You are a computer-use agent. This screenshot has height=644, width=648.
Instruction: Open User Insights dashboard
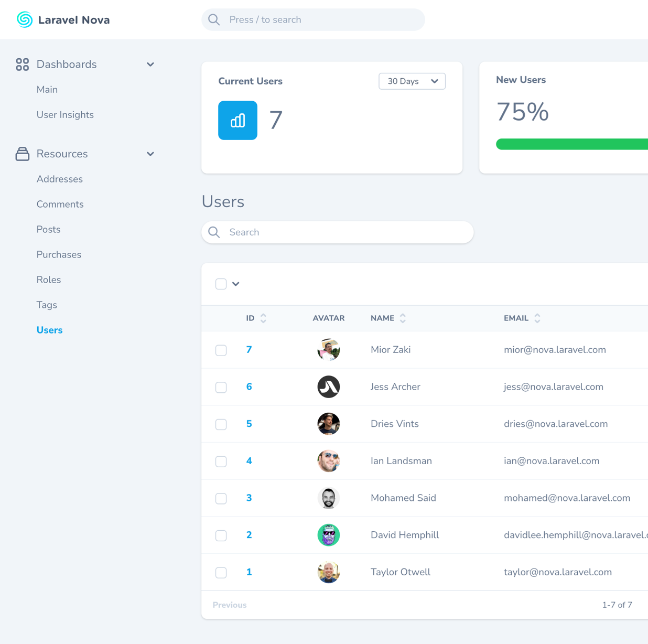click(65, 115)
